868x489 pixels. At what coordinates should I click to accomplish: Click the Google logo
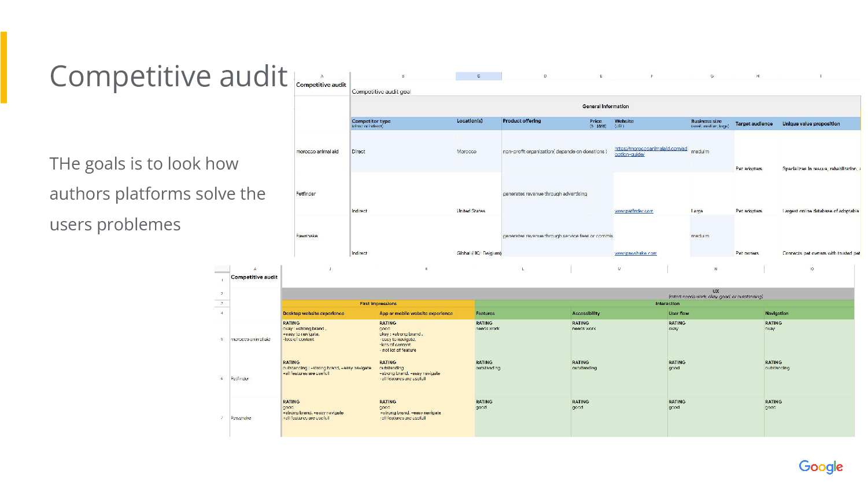point(821,466)
